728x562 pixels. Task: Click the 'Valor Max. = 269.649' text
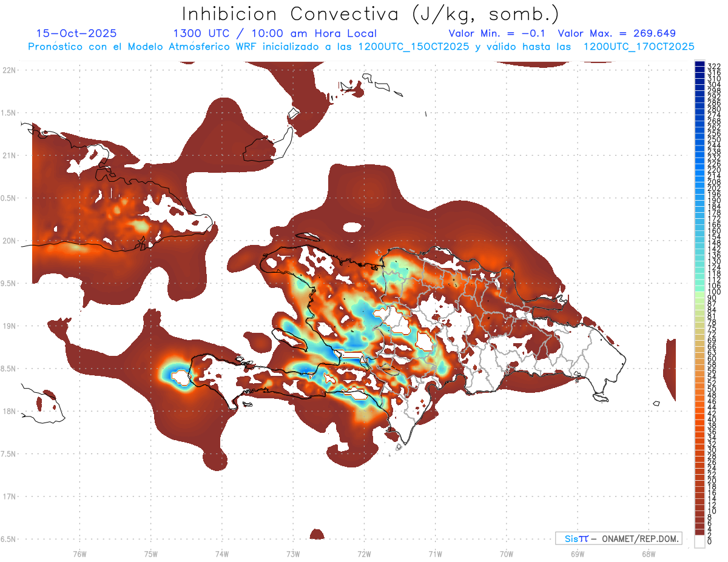[x=617, y=33]
